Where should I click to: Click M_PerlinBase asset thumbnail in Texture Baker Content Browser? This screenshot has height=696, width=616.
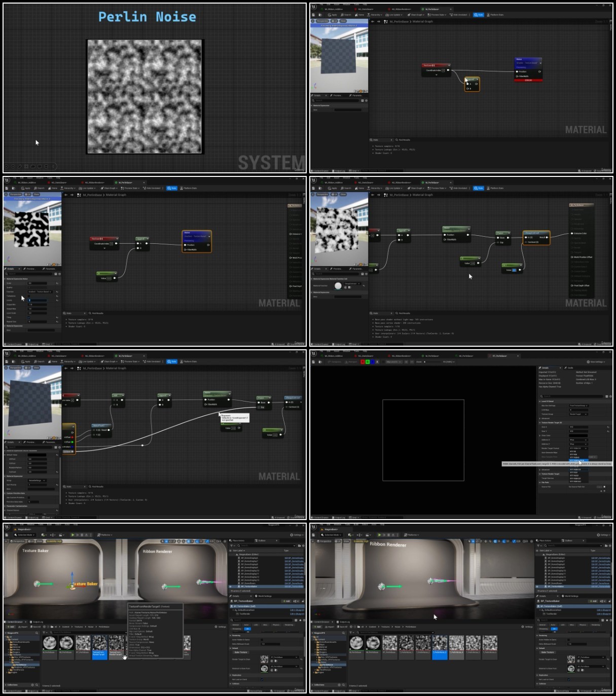[49, 642]
